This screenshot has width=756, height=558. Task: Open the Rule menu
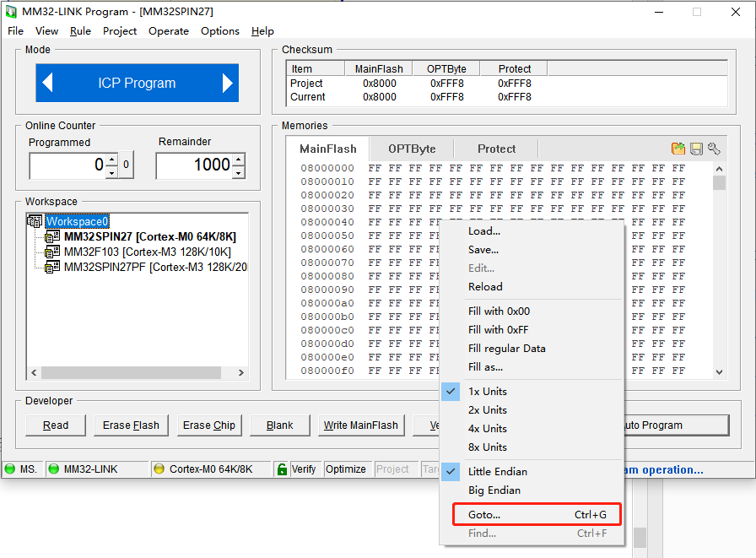tap(80, 31)
